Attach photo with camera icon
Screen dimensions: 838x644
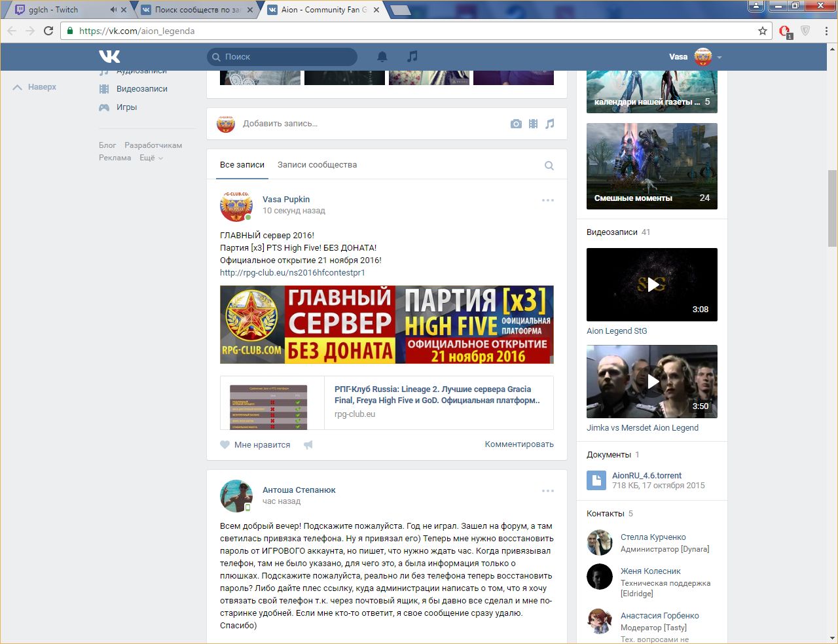click(x=516, y=124)
